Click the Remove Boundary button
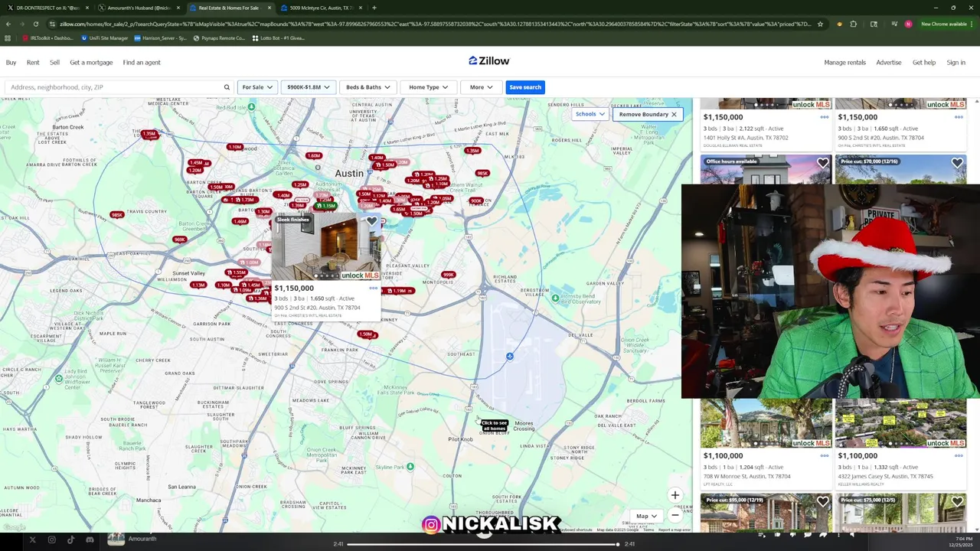Image resolution: width=980 pixels, height=551 pixels. click(648, 114)
